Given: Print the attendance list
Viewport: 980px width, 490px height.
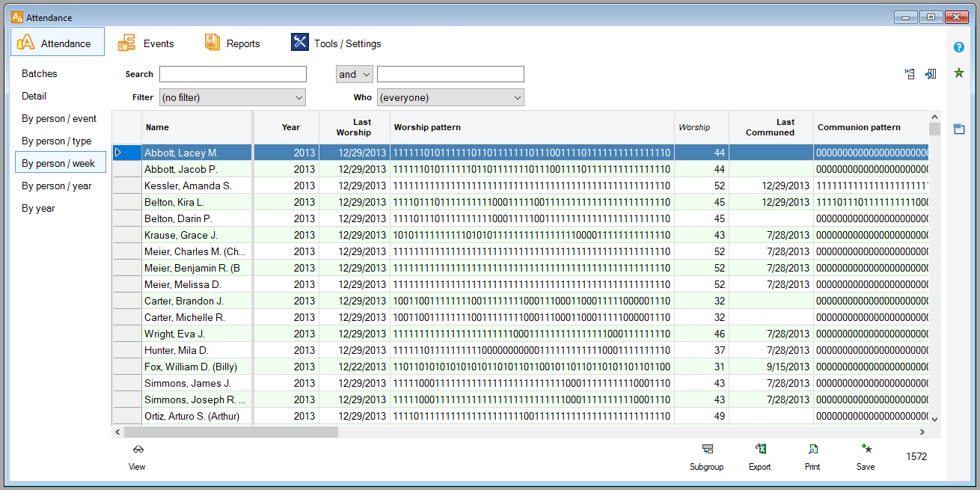Looking at the screenshot, I should point(812,450).
